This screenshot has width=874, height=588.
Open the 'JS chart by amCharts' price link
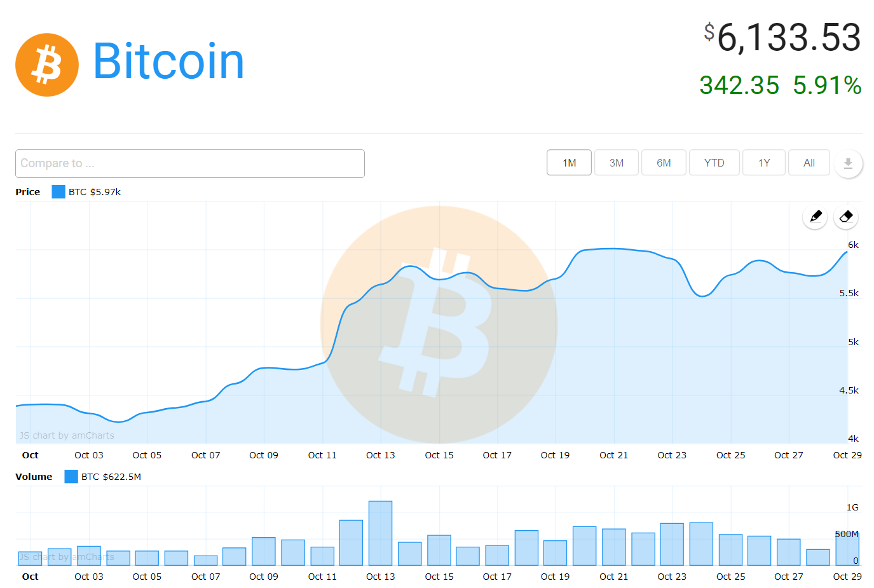pyautogui.click(x=67, y=435)
